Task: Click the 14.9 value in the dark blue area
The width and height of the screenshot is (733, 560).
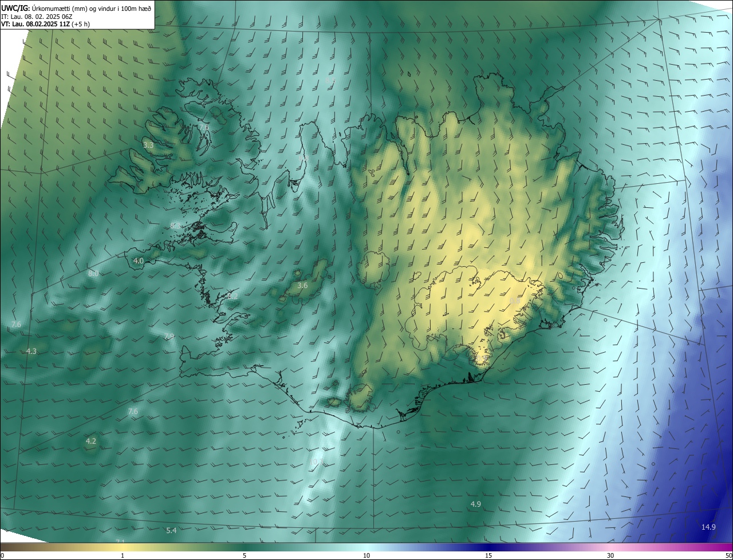Action: [x=708, y=527]
